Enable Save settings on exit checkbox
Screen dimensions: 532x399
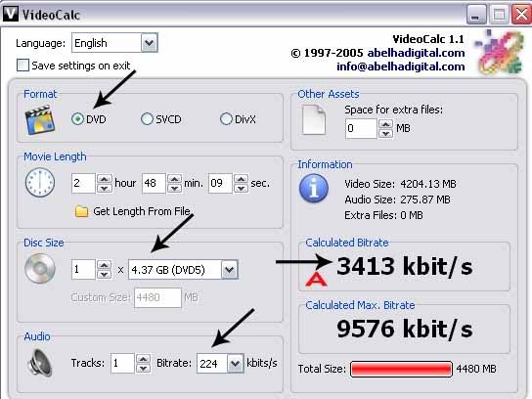22,66
